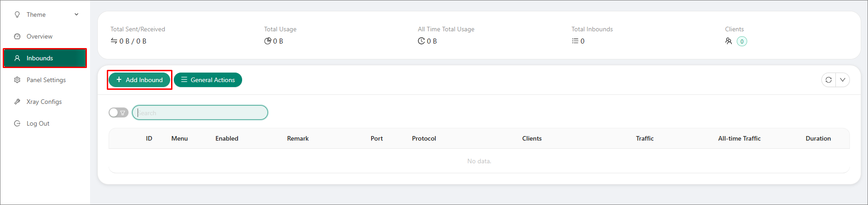Click the Inbounds user icon in sidebar

pyautogui.click(x=17, y=58)
